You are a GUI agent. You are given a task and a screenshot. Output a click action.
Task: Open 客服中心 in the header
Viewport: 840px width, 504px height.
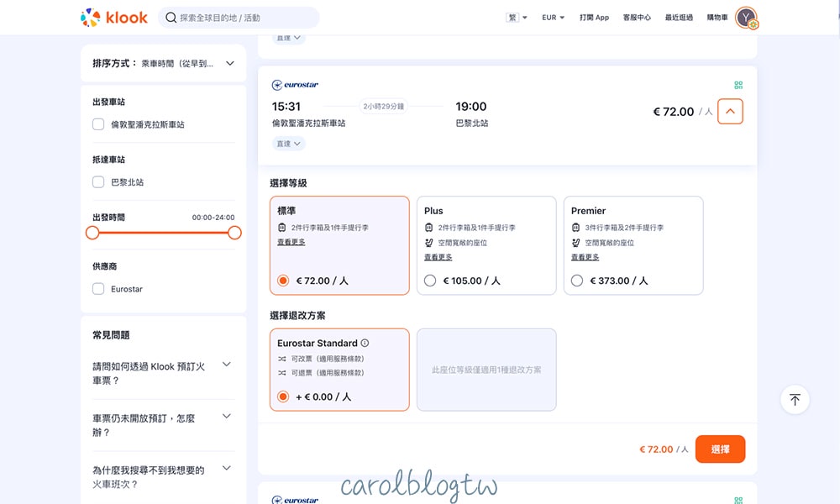pyautogui.click(x=637, y=18)
